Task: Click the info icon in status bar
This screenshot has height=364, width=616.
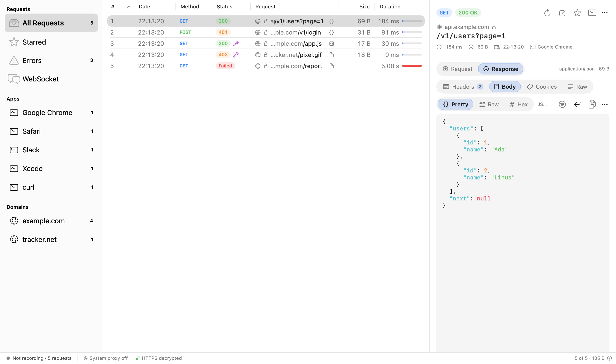Action: click(x=609, y=358)
